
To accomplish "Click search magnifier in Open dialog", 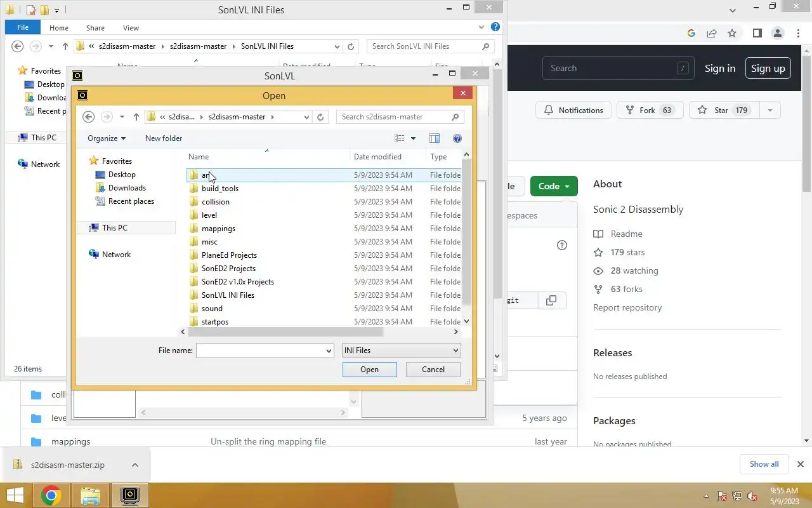I will pos(455,117).
